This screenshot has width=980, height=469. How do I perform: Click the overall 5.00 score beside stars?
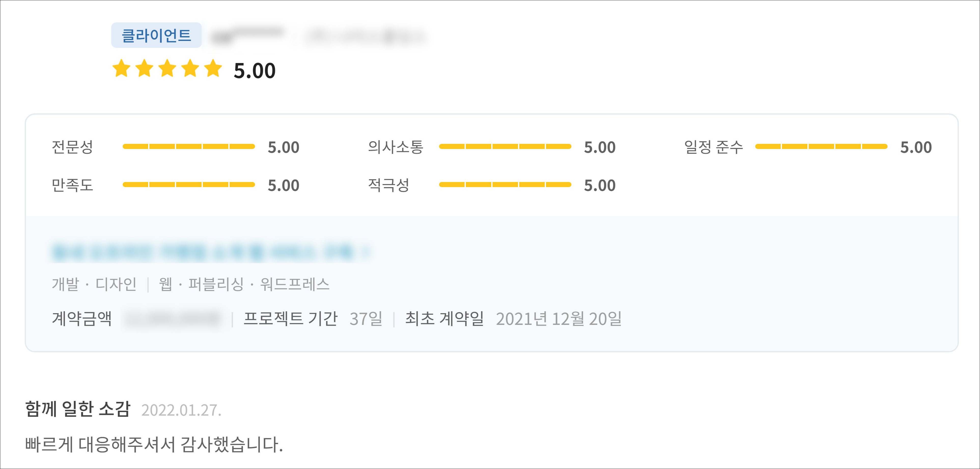255,71
